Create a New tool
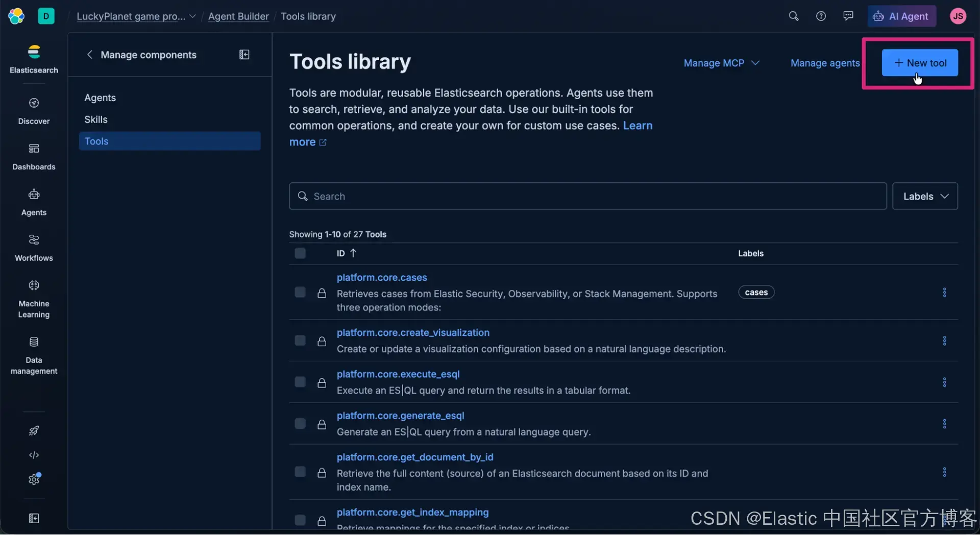This screenshot has width=980, height=535. coord(920,63)
